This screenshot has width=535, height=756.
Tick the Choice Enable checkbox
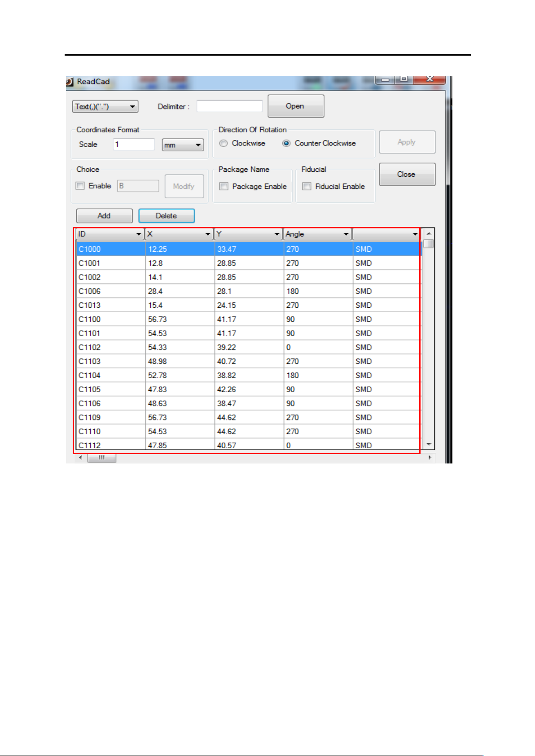tap(80, 186)
